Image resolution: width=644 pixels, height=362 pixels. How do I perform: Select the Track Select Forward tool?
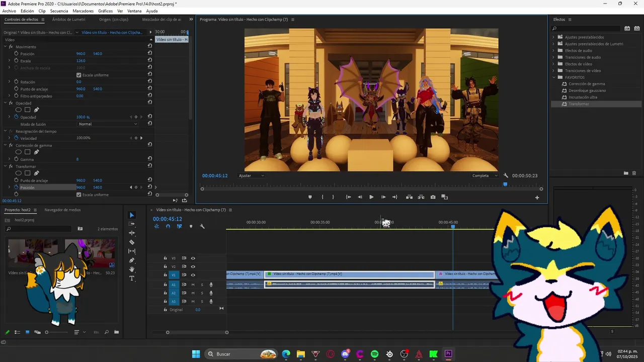[132, 224]
